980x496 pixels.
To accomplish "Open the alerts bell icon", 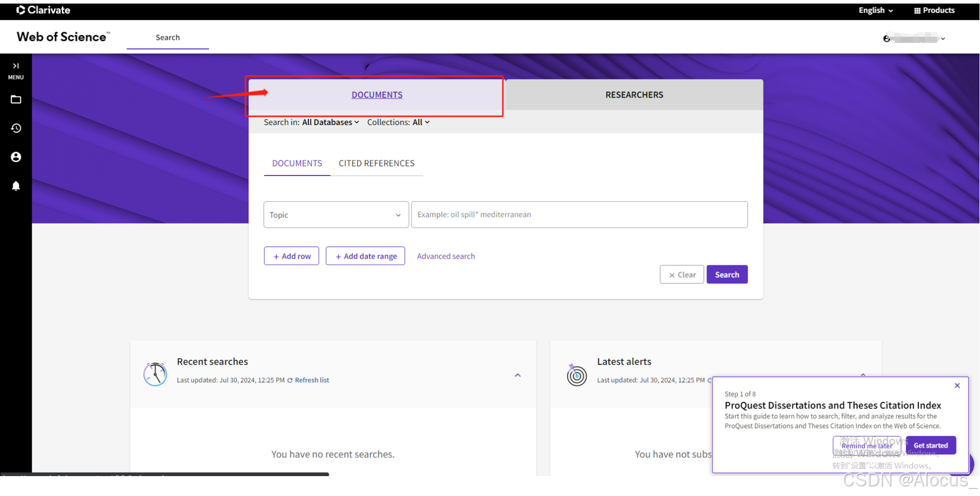I will pyautogui.click(x=16, y=186).
